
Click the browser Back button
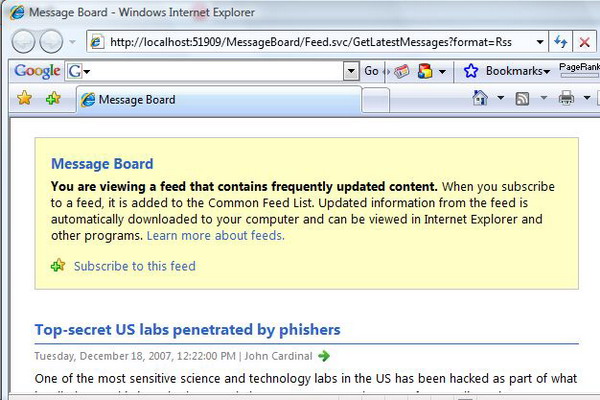click(x=23, y=41)
